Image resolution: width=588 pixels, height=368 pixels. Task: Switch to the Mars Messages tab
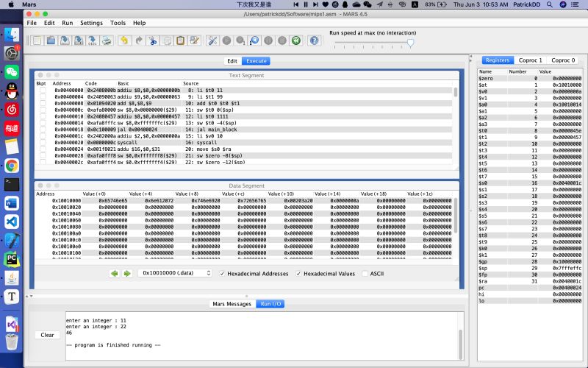coord(232,304)
